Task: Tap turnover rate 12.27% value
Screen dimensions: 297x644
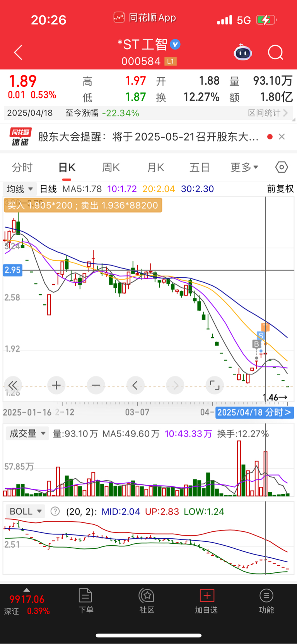Action: point(201,97)
